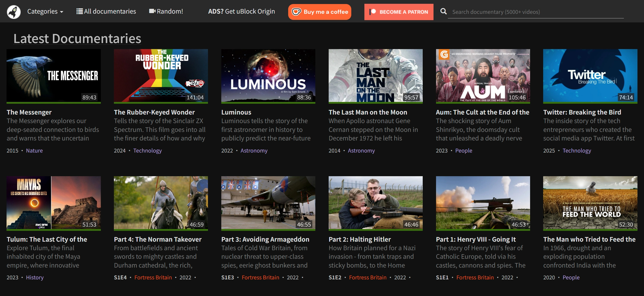Click Part 4: The Norman Takeover title
Image resolution: width=644 pixels, height=296 pixels.
(x=158, y=239)
